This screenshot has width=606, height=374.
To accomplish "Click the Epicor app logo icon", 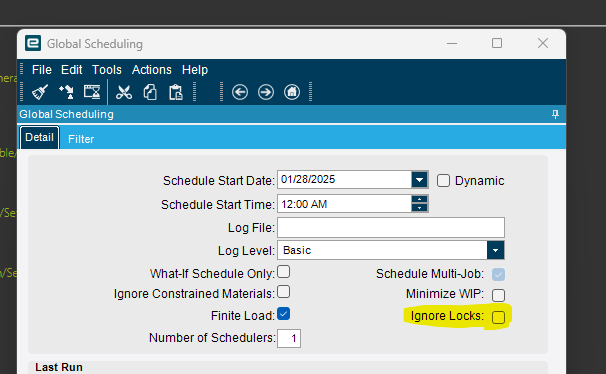I will [x=33, y=43].
